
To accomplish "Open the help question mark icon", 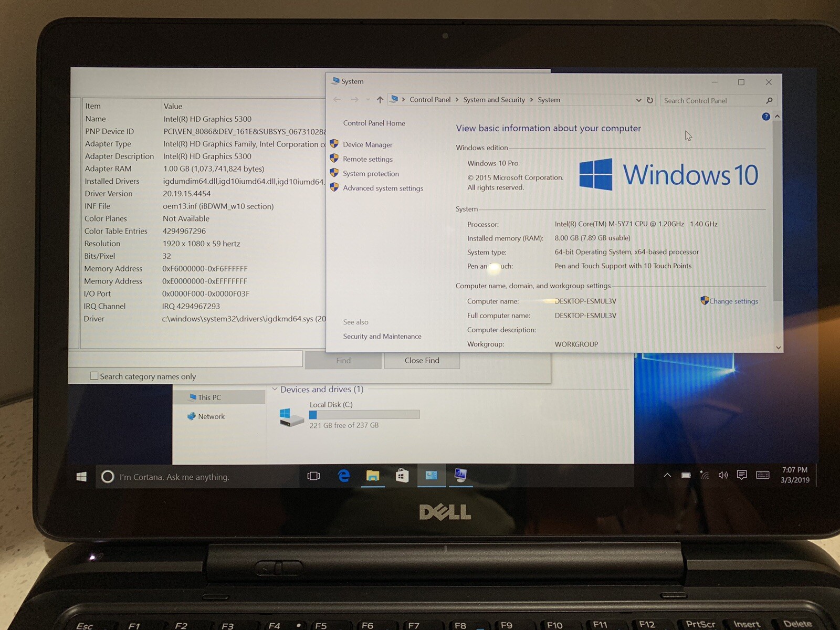I will pyautogui.click(x=766, y=117).
